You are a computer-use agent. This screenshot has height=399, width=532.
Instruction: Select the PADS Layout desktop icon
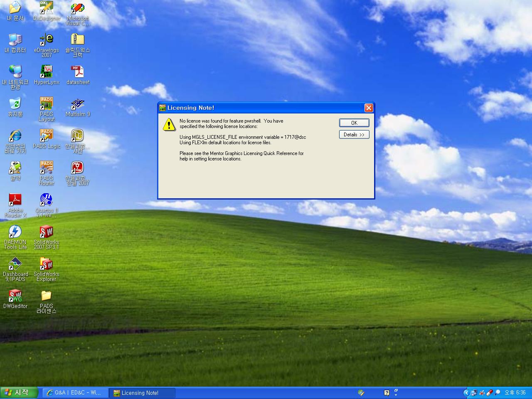tap(47, 104)
